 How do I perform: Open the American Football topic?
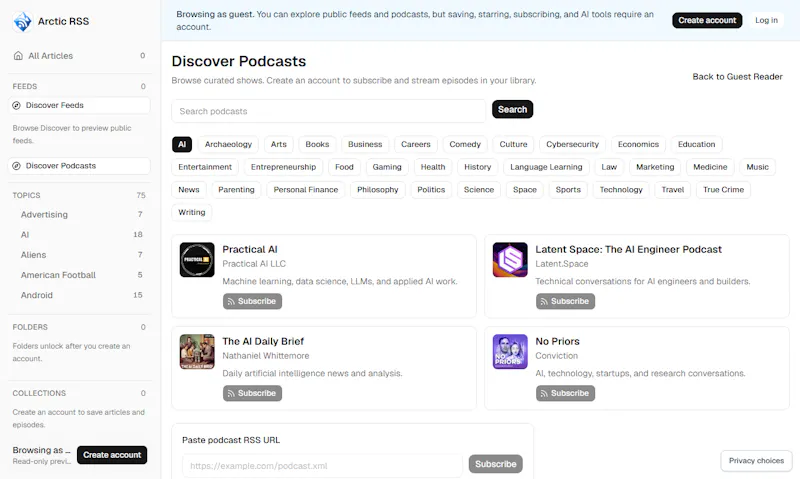80,275
